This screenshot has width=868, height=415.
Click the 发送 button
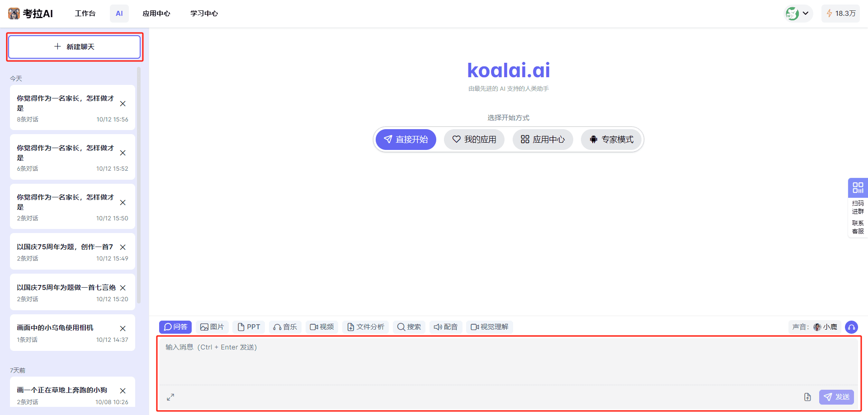[x=836, y=397]
